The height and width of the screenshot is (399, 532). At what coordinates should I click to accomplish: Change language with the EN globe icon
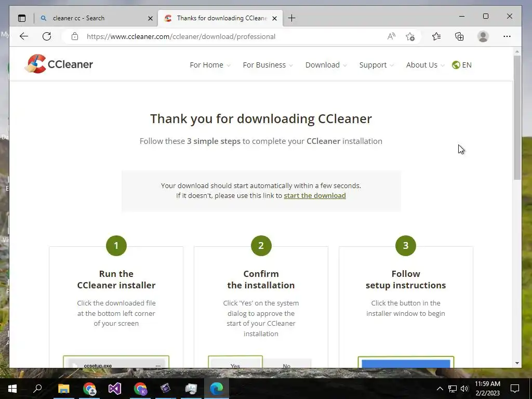coord(462,65)
